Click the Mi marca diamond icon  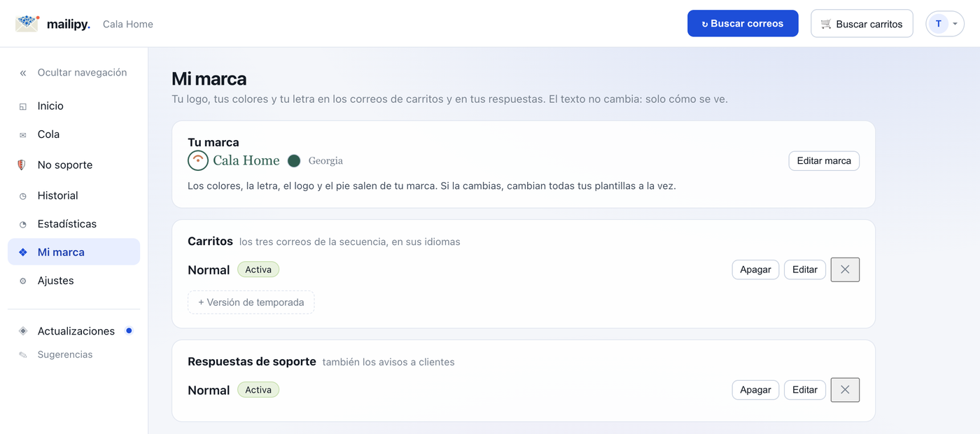tap(23, 253)
